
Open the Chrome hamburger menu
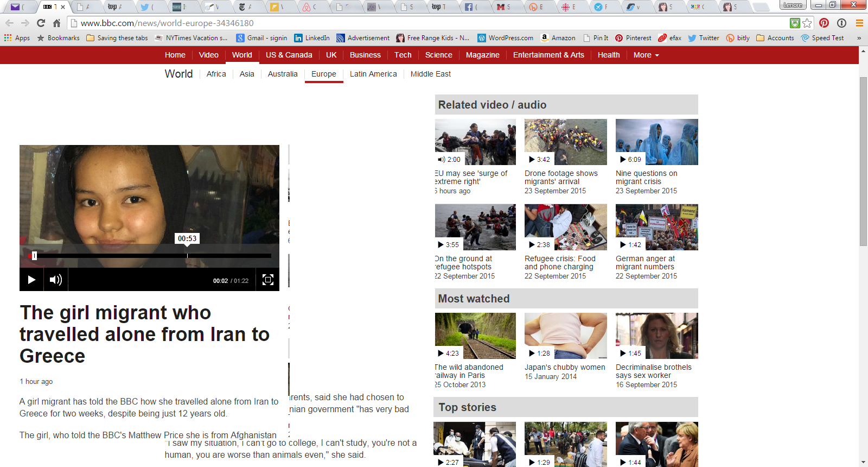click(x=859, y=23)
